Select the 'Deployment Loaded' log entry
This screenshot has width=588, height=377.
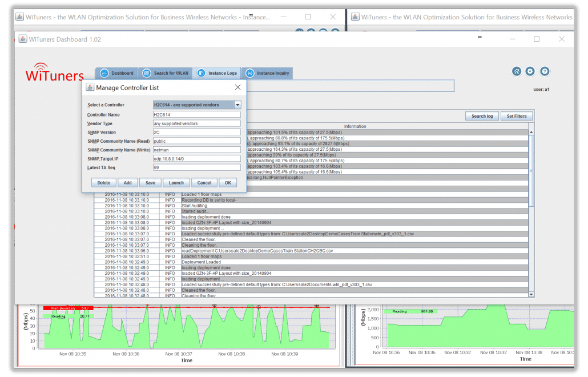pyautogui.click(x=311, y=262)
